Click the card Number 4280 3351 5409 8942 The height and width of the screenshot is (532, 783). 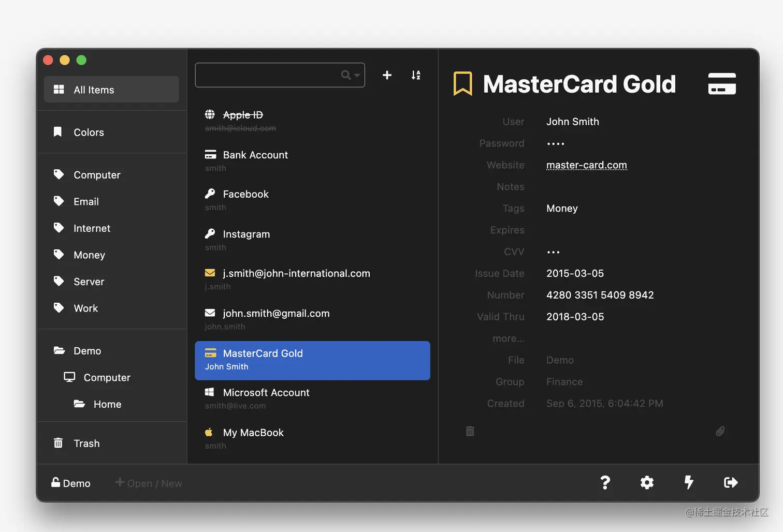coord(600,295)
